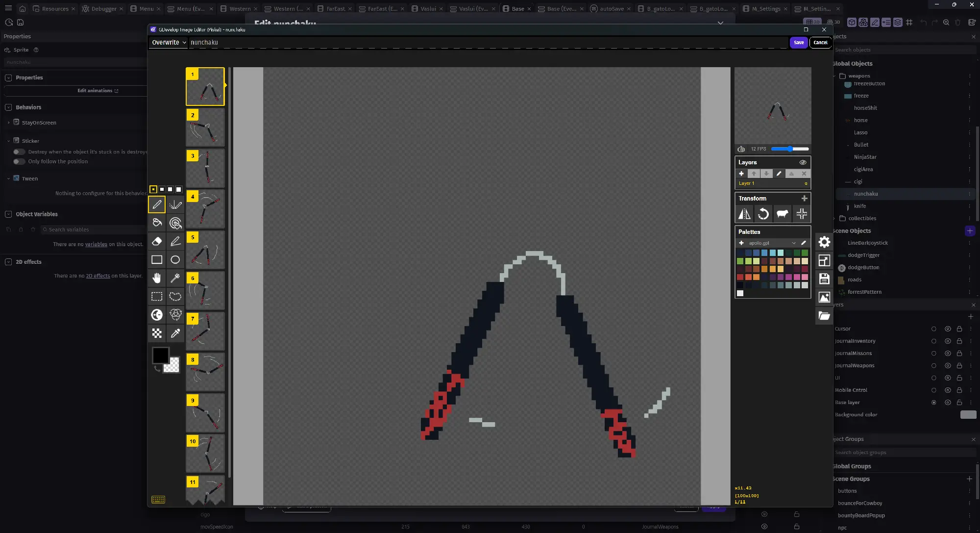Flip the sprite with Transform flip icon
The image size is (980, 533).
[744, 214]
